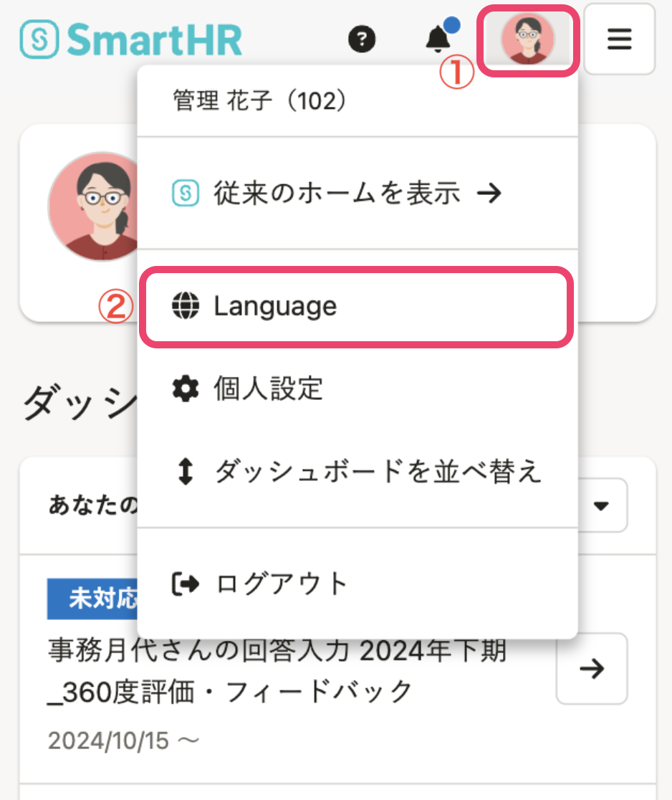Image resolution: width=672 pixels, height=800 pixels.
Task: Click the arrow button on 事務月代さん's task
Action: 592,669
